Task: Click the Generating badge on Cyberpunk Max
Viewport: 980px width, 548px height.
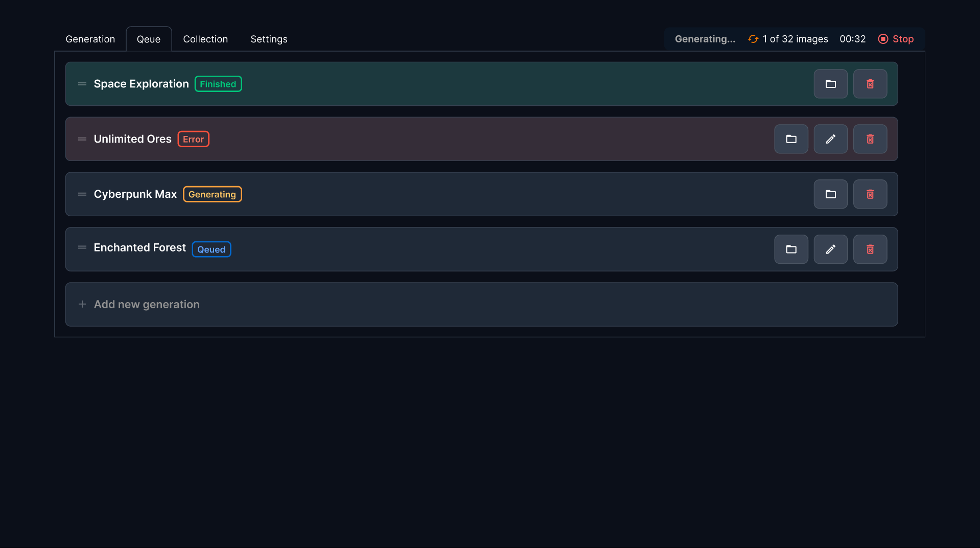Action: point(212,194)
